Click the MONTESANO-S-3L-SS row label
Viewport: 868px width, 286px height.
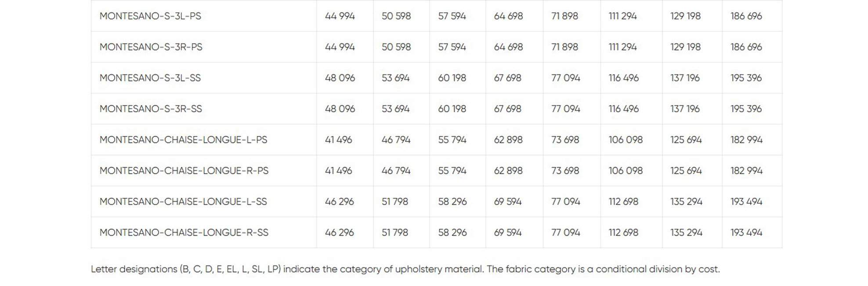click(150, 78)
